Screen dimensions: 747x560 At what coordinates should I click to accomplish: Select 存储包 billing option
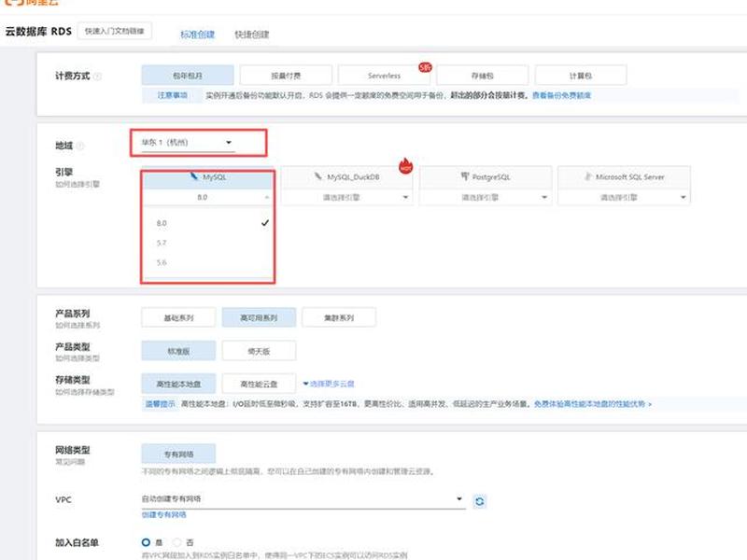(x=482, y=76)
